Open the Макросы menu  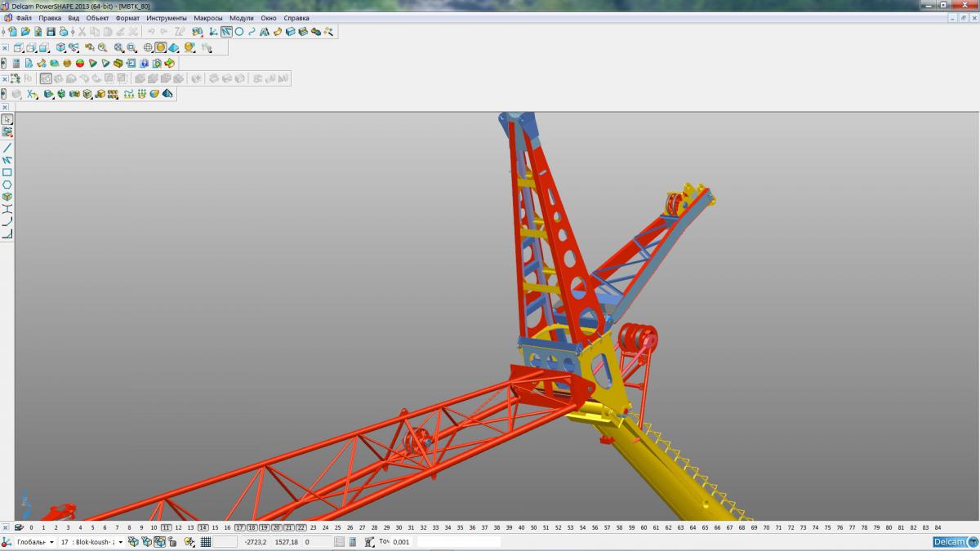[x=208, y=18]
